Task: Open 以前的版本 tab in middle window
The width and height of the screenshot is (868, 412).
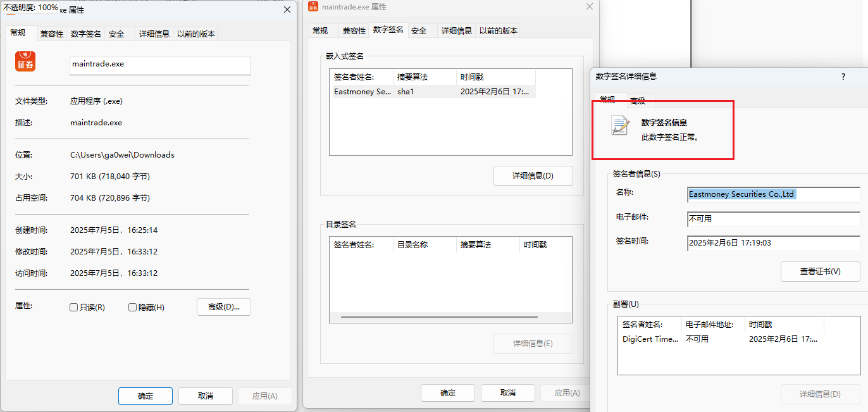Action: pyautogui.click(x=499, y=30)
